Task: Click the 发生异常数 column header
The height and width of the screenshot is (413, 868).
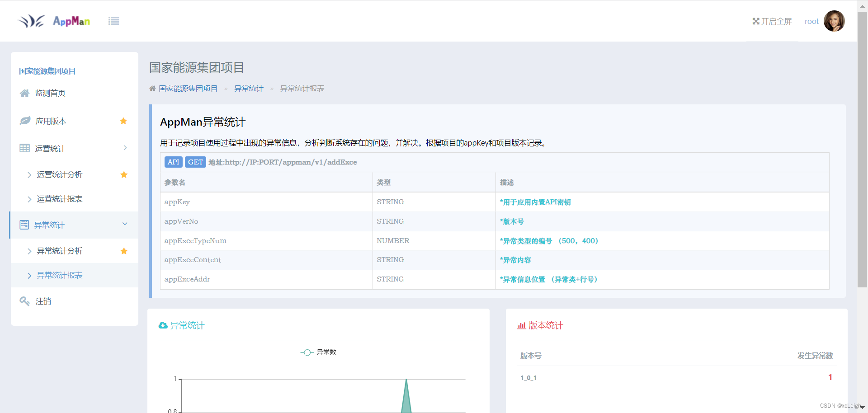Action: coord(815,356)
